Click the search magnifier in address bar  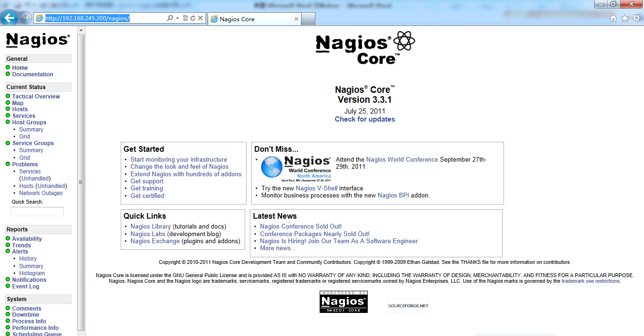point(170,18)
